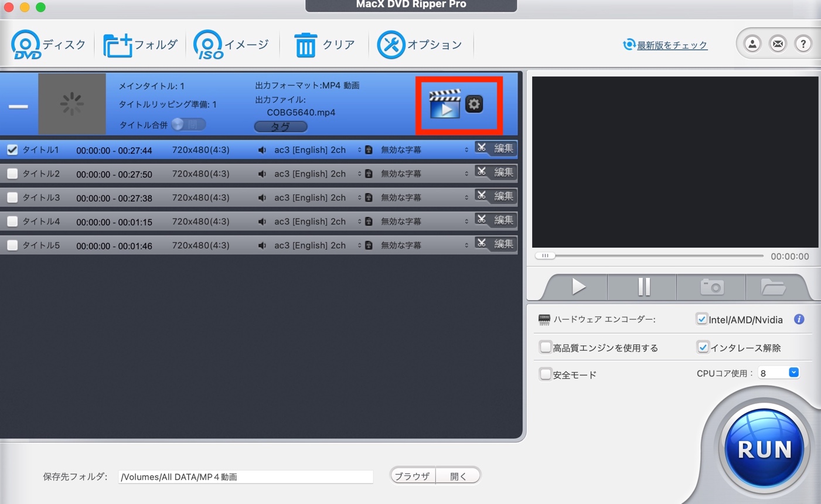
Task: Open the フォルダ folder import button
Action: pos(140,45)
